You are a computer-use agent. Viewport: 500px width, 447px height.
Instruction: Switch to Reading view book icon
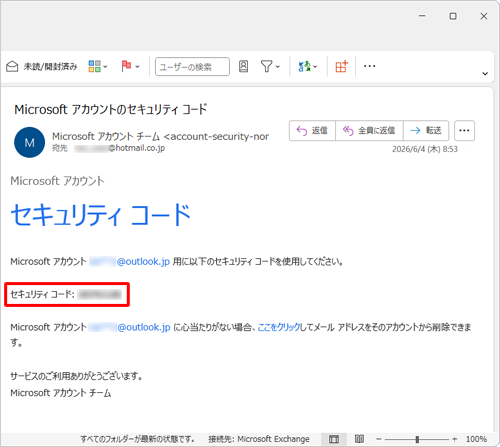pos(359,439)
